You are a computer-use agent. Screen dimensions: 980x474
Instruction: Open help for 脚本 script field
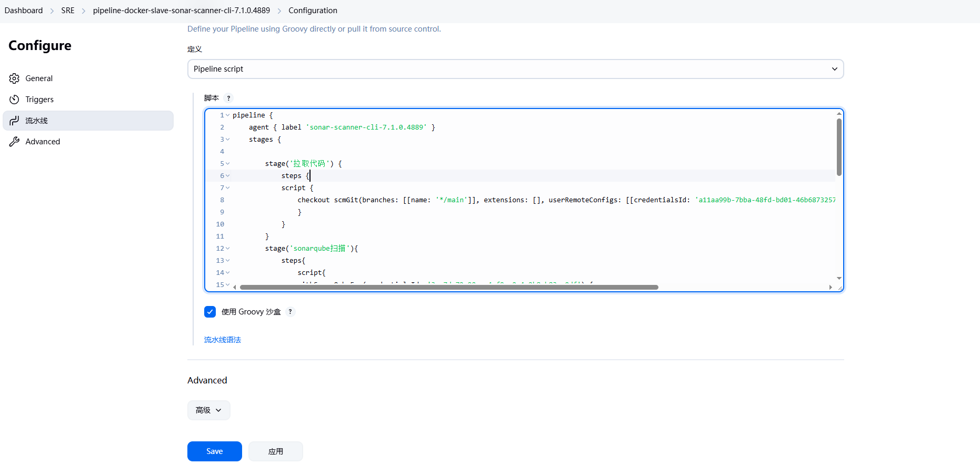point(228,98)
